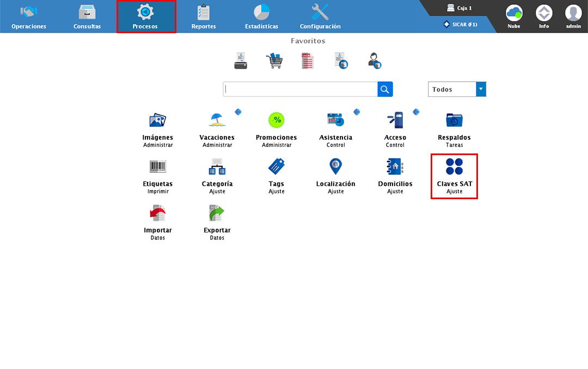This screenshot has height=369, width=588.
Task: Click the SICAR (F1) button
Action: pos(461,24)
